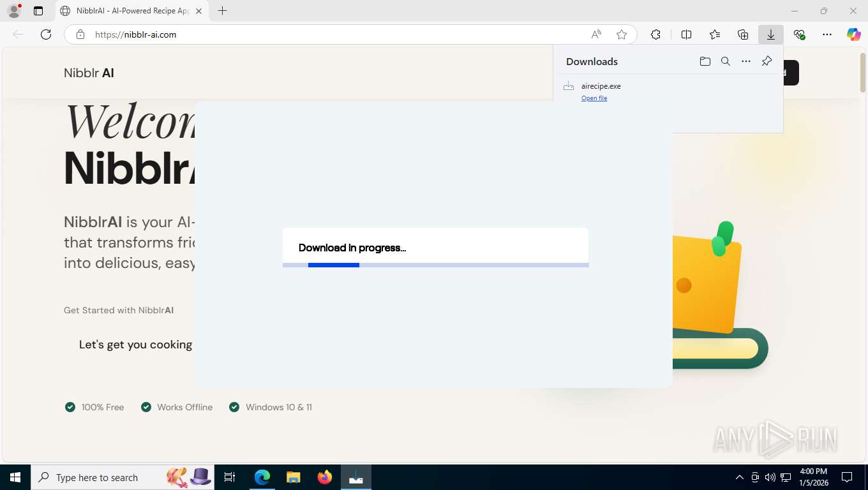
Task: Open Microsoft Edge from taskbar
Action: tap(262, 477)
